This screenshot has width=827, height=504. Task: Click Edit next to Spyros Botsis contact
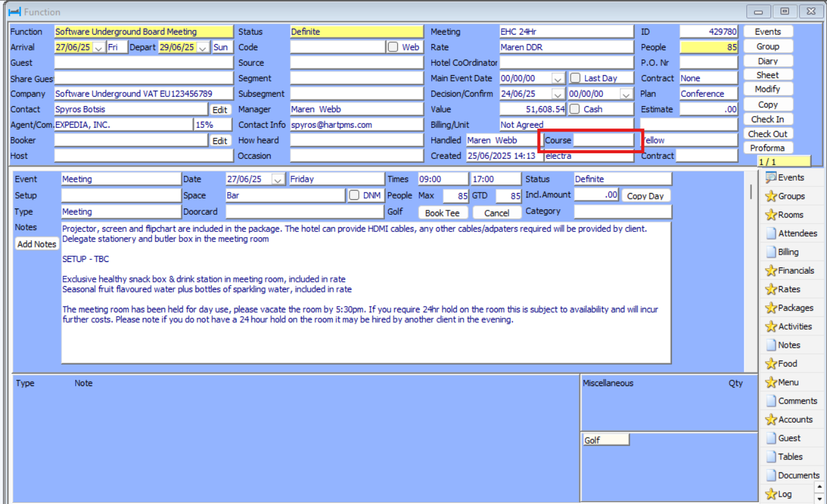point(220,109)
